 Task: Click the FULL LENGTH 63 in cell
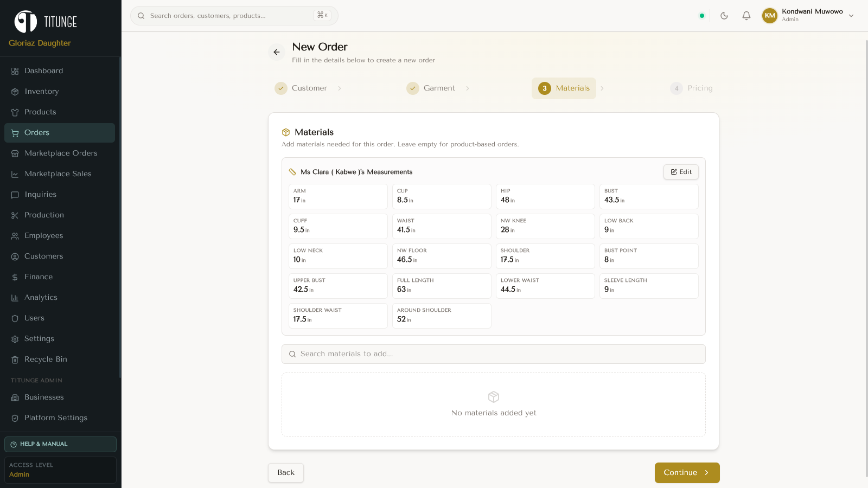pos(442,286)
